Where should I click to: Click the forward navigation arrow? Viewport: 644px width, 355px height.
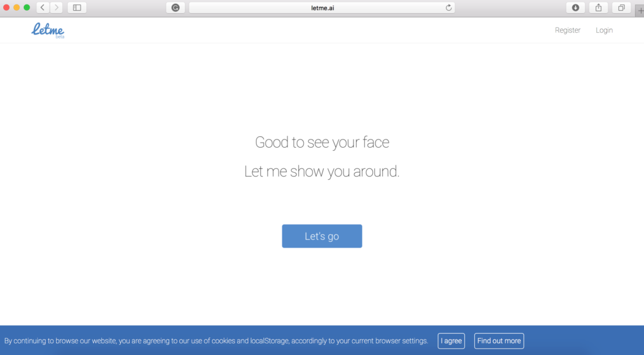(56, 8)
